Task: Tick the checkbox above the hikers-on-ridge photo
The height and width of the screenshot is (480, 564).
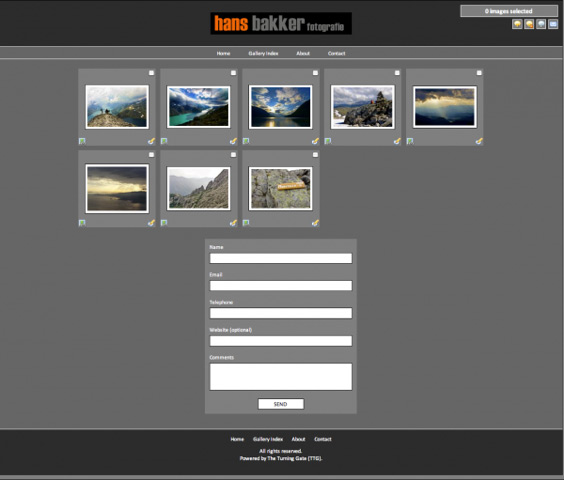Action: (x=151, y=73)
